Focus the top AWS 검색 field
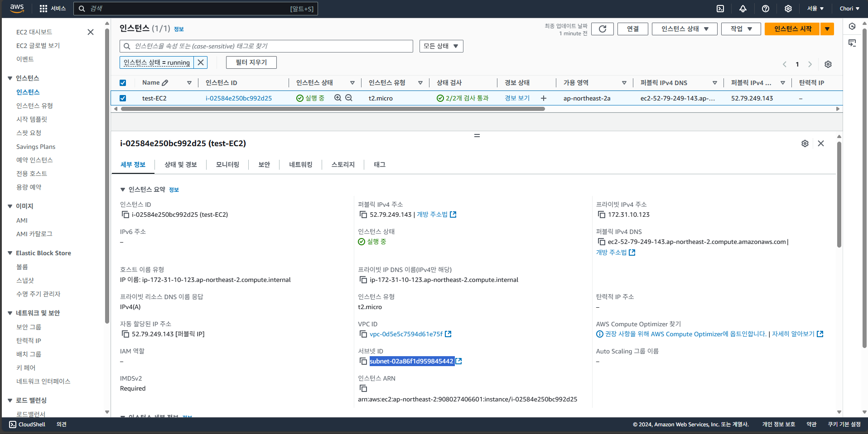 coord(196,9)
